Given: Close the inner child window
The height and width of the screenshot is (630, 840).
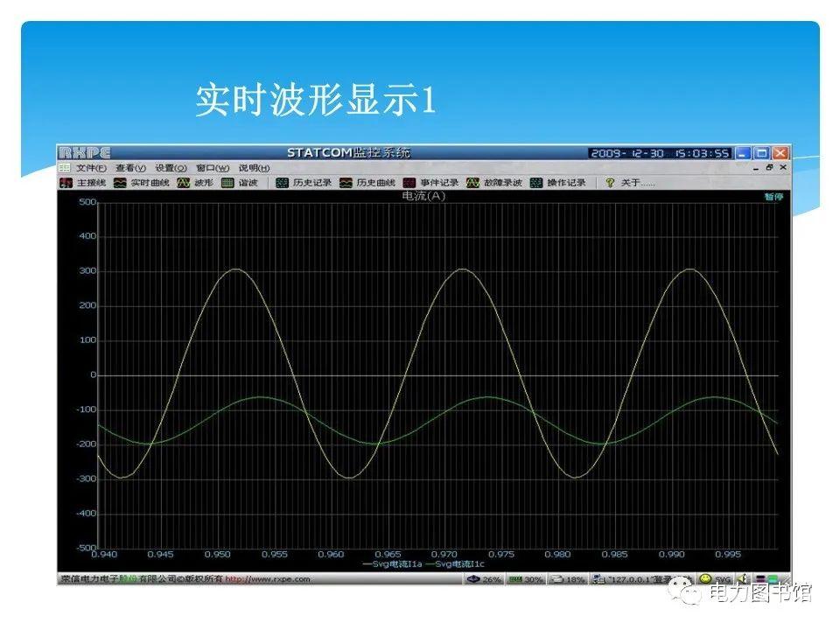Looking at the screenshot, I should (x=783, y=168).
